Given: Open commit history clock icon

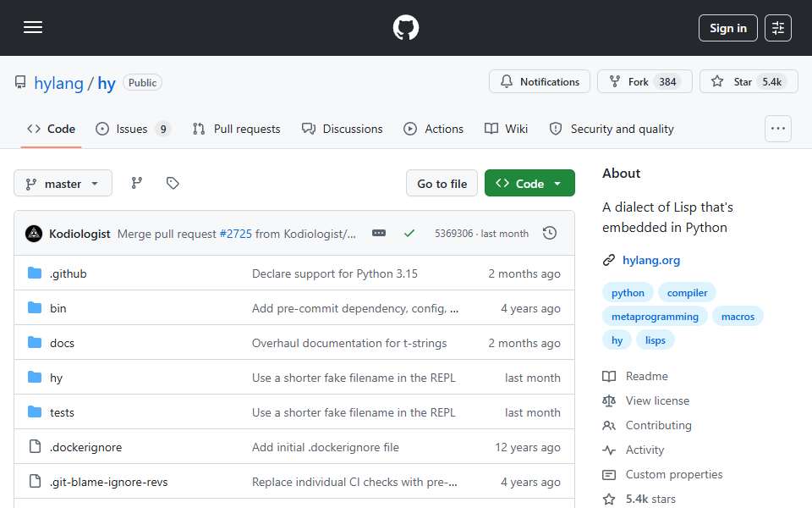Looking at the screenshot, I should click(550, 234).
